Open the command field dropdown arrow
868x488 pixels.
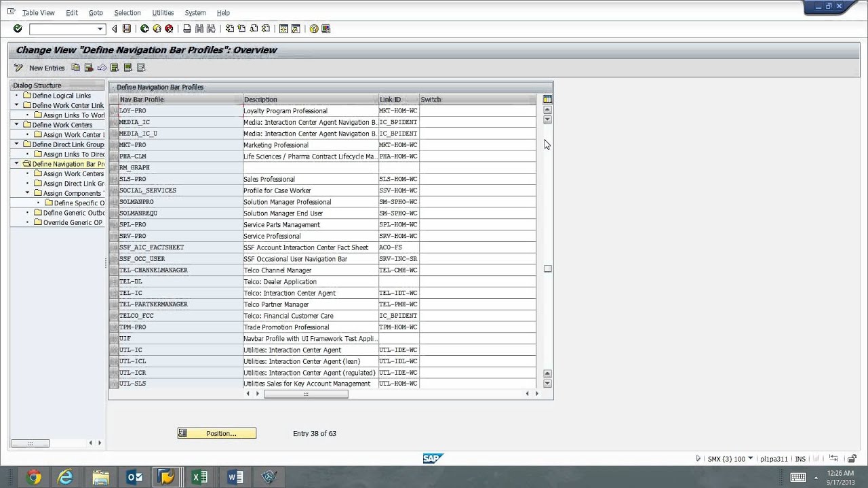[100, 29]
